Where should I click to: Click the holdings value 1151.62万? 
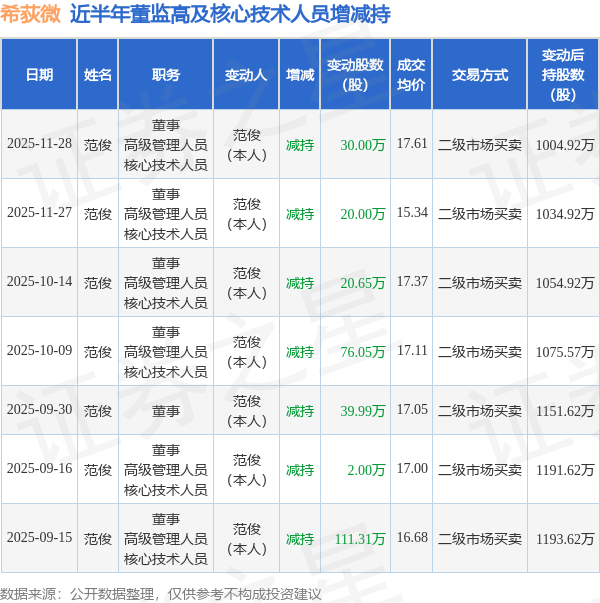click(565, 411)
